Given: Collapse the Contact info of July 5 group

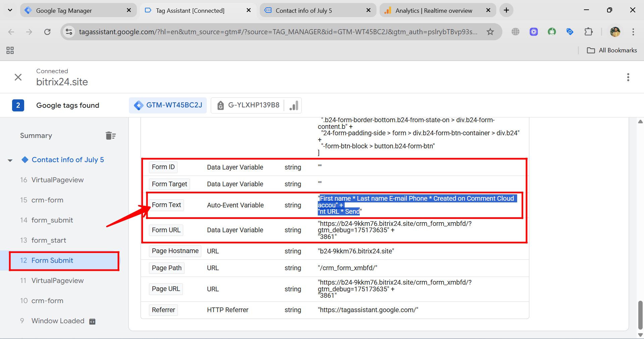Looking at the screenshot, I should (10, 160).
